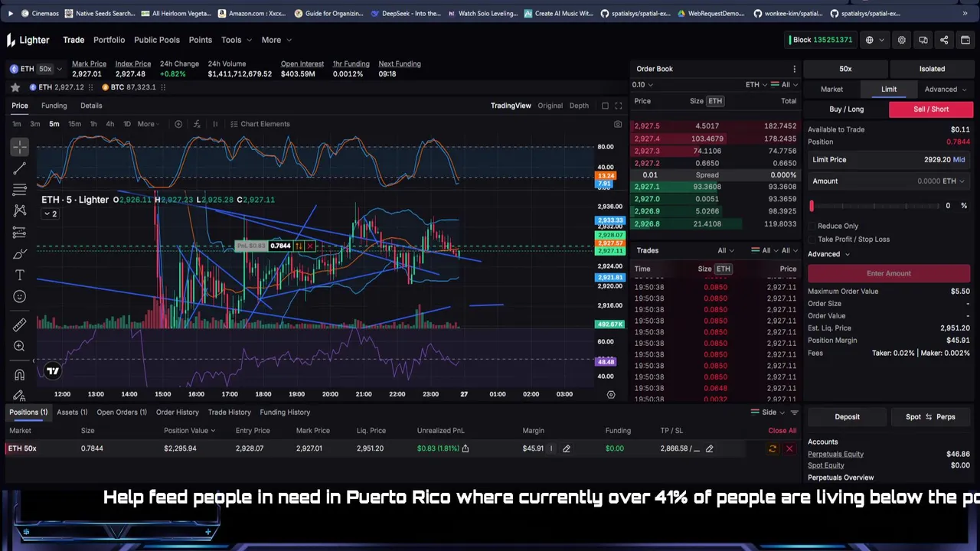Screen dimensions: 980x551
Task: Open the emoji icons tool
Action: 19,296
